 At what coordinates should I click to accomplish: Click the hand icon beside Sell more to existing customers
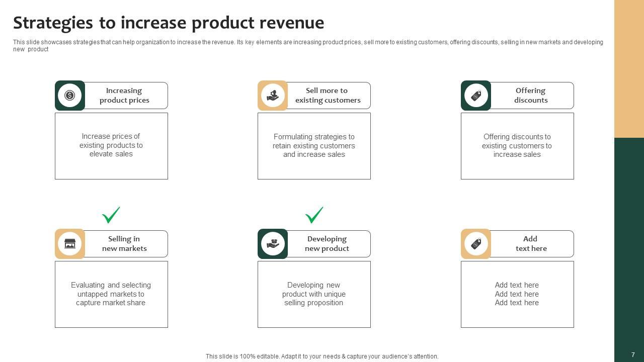[273, 96]
